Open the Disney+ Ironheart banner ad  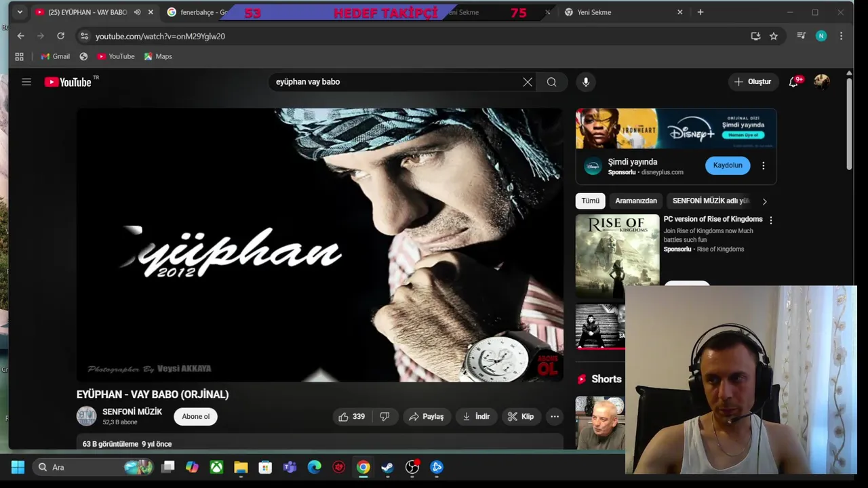tap(676, 129)
